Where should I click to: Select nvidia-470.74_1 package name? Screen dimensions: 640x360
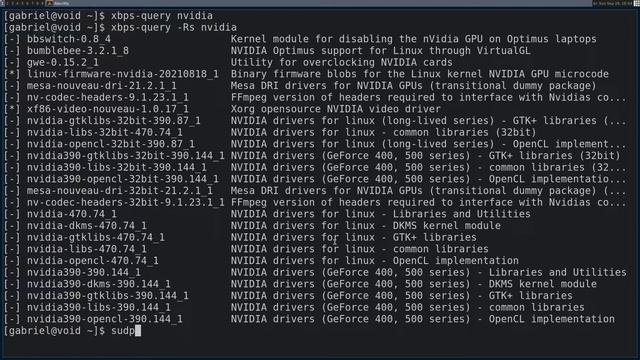click(x=72, y=214)
